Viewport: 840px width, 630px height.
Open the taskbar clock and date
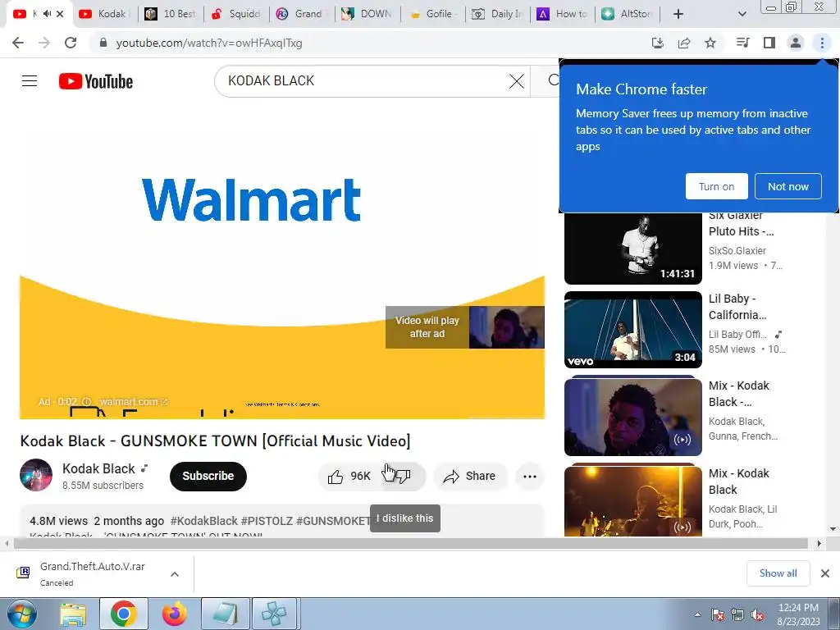click(798, 614)
